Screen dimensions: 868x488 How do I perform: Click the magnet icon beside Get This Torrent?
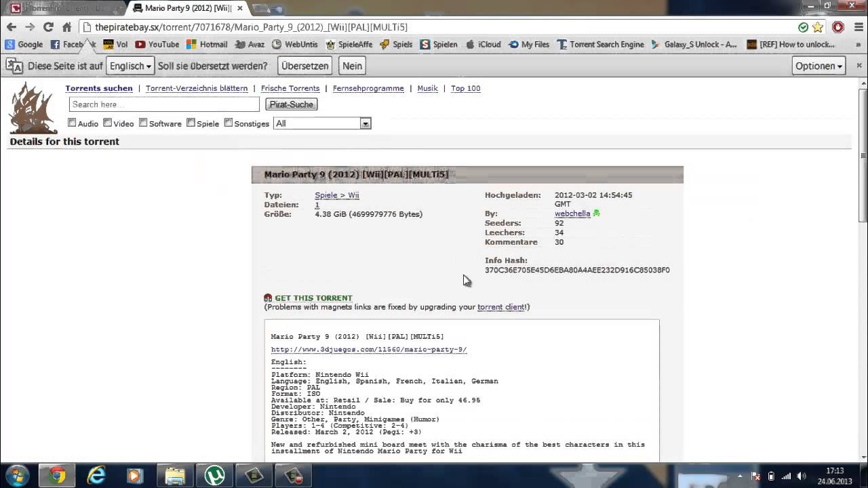(268, 298)
